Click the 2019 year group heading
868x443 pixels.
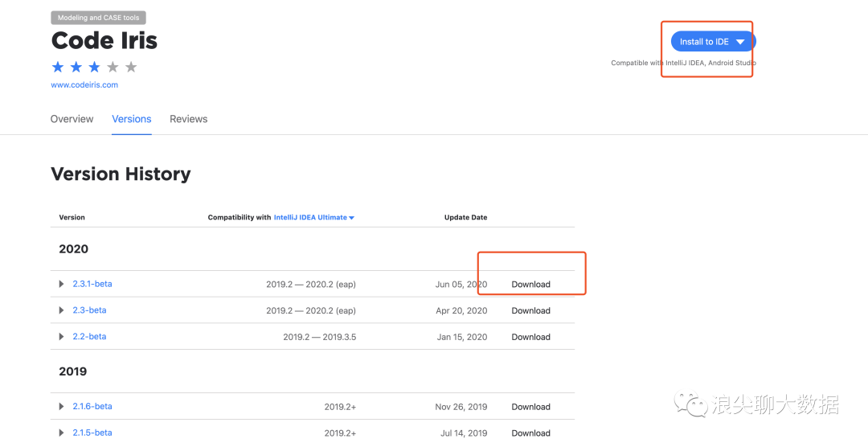74,371
